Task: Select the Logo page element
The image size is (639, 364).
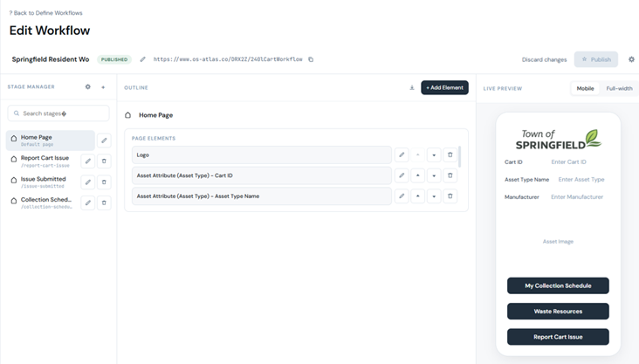Action: [x=262, y=155]
